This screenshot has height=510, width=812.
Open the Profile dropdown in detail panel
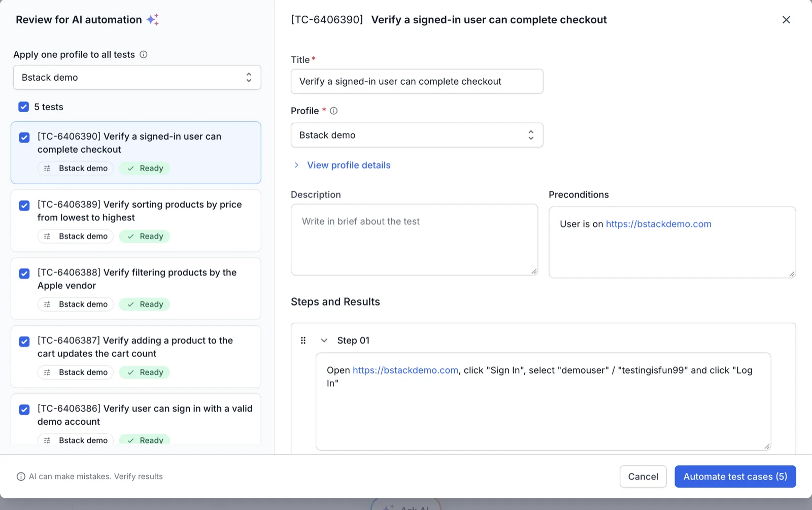[x=417, y=135]
